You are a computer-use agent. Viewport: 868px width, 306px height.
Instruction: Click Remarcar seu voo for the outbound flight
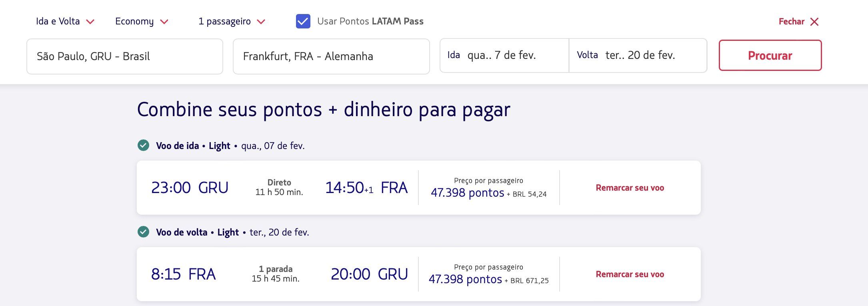[630, 188]
